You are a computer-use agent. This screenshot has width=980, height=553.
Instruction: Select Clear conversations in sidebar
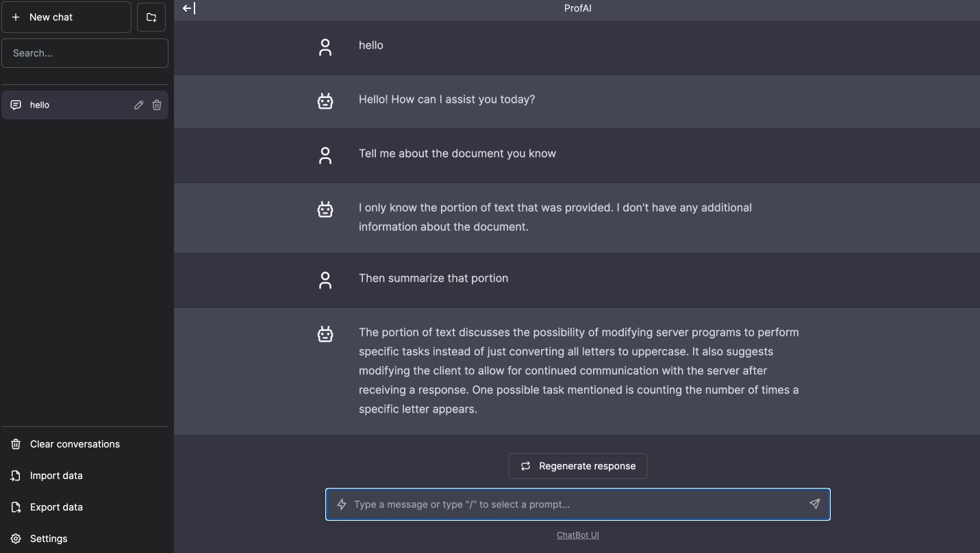pos(75,444)
